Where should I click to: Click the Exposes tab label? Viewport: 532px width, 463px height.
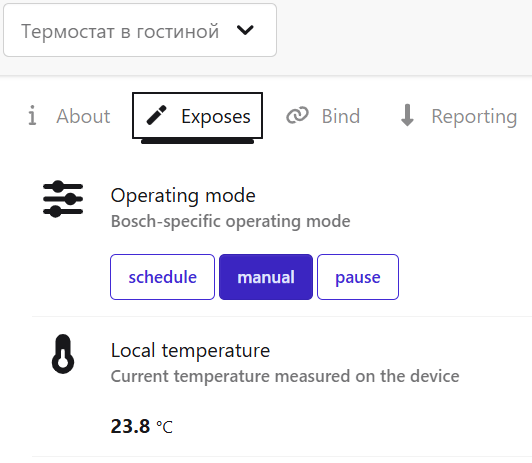(x=216, y=116)
